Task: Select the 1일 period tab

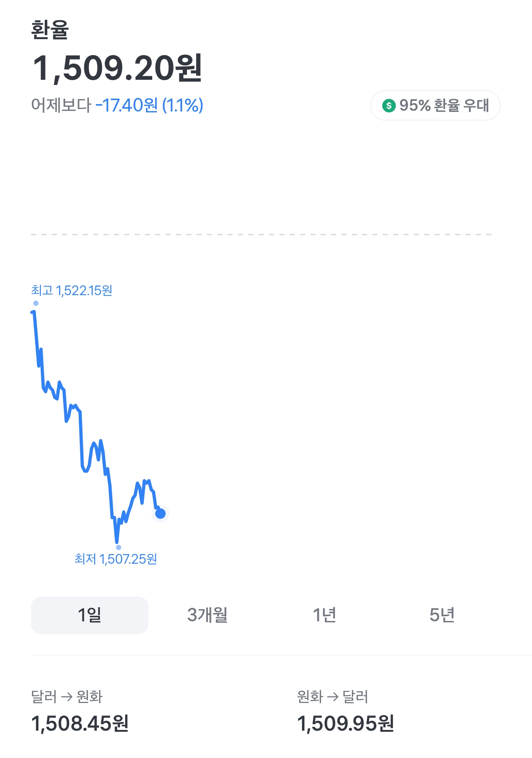Action: pyautogui.click(x=90, y=615)
